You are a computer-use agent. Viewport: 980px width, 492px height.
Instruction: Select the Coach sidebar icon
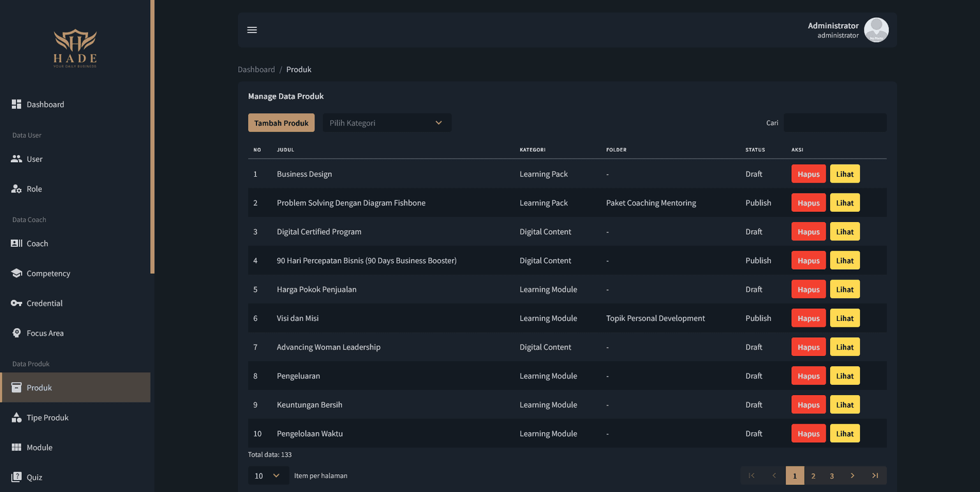coord(17,244)
